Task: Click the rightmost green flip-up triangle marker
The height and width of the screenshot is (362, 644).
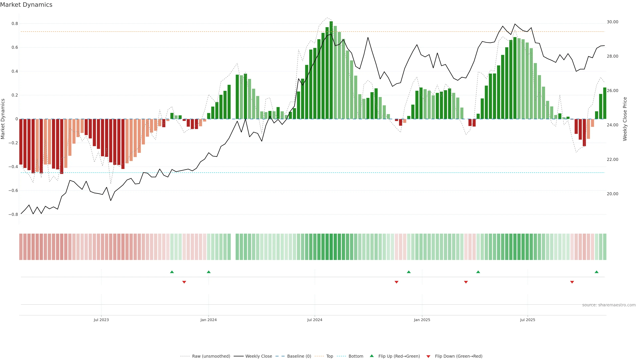Action: 597,272
